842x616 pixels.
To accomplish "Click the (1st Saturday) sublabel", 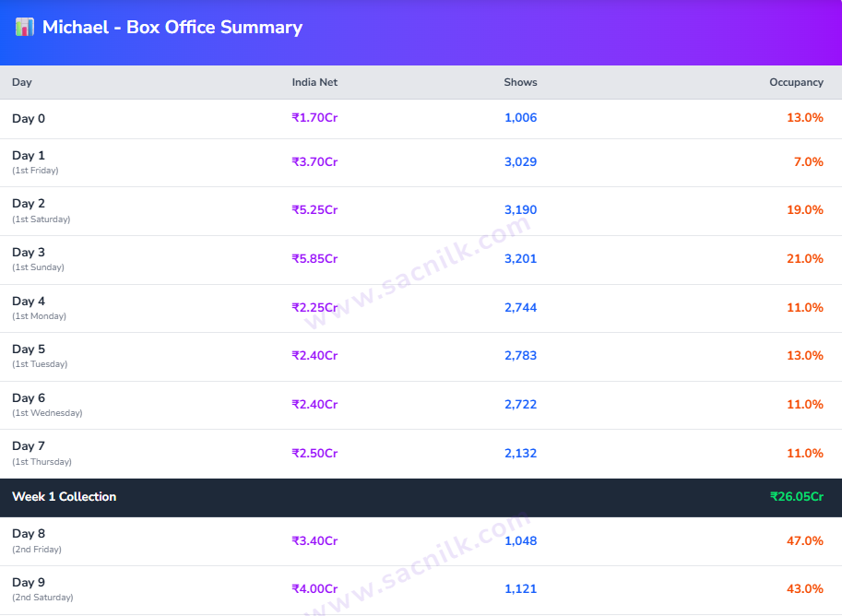I will point(42,219).
